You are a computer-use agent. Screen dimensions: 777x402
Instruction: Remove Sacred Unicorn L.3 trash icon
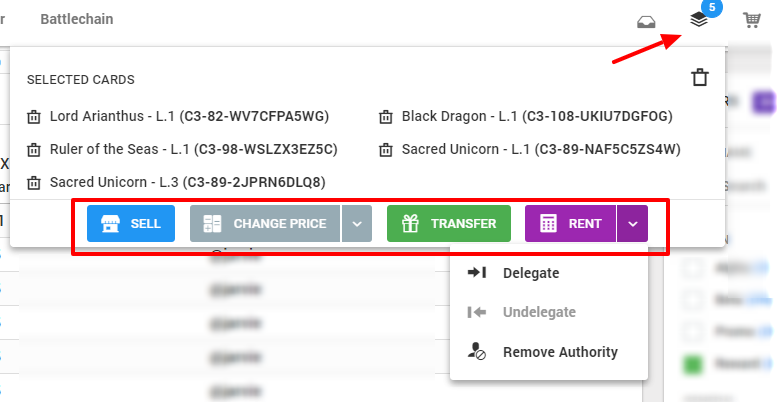coord(34,183)
